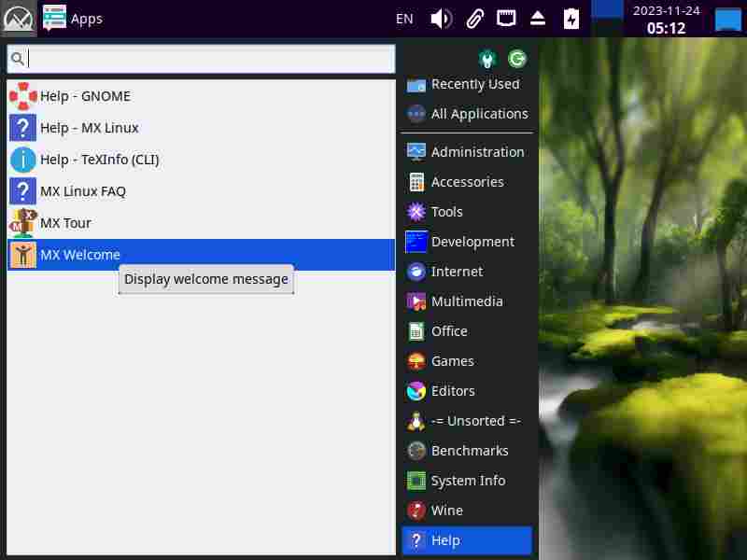The image size is (747, 560).
Task: Show the Multimedia category
Action: pos(468,301)
